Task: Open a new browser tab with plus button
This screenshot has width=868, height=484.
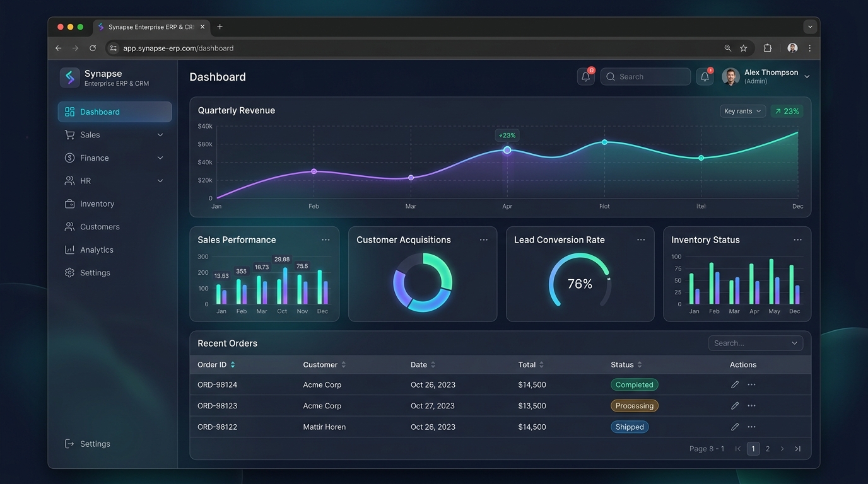Action: [x=220, y=27]
